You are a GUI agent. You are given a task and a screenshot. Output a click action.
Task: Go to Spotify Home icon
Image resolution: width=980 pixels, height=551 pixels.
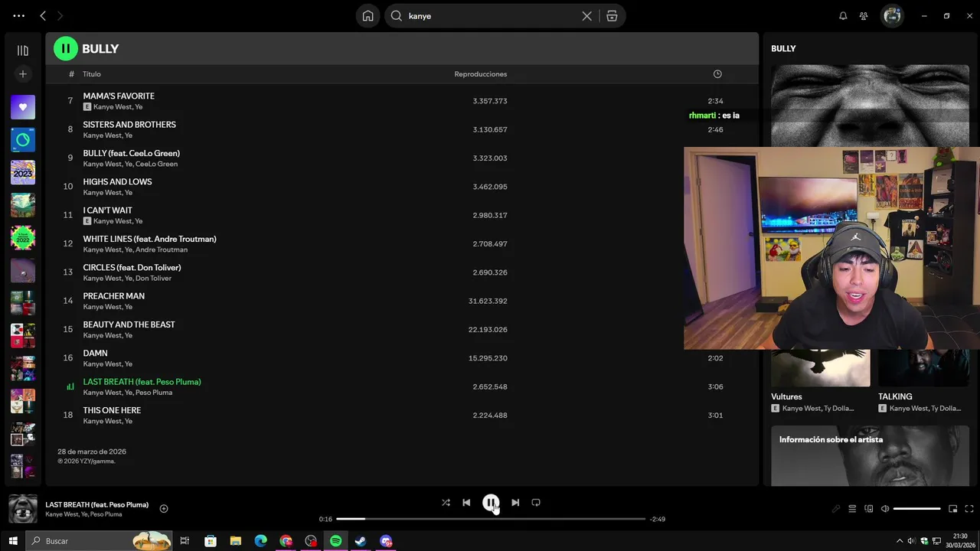(x=368, y=16)
